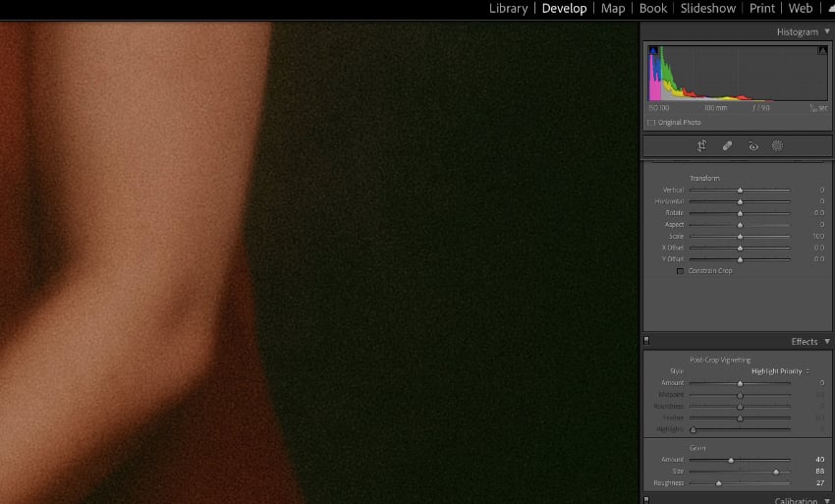Collapse the Effects panel triangle
Image resolution: width=835 pixels, height=504 pixels.
(x=827, y=341)
